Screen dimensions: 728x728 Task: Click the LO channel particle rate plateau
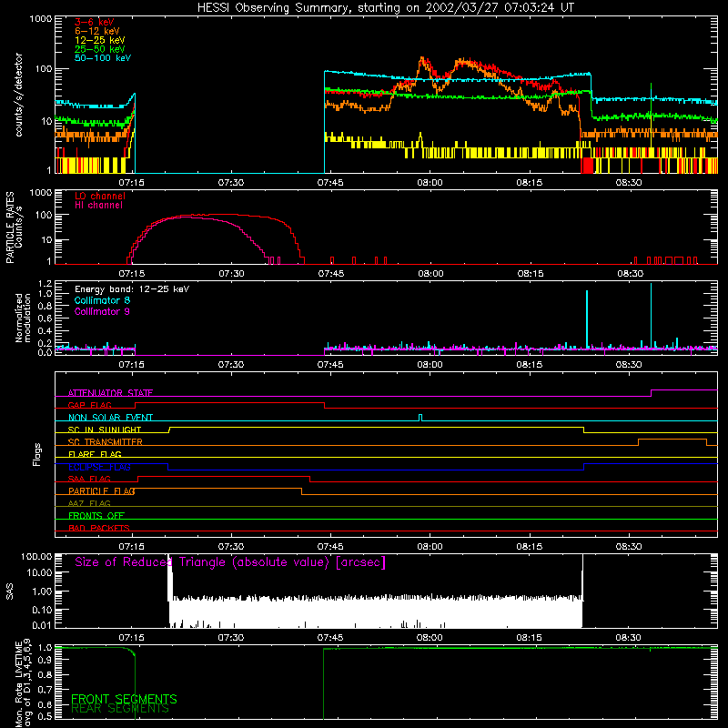coord(223,215)
